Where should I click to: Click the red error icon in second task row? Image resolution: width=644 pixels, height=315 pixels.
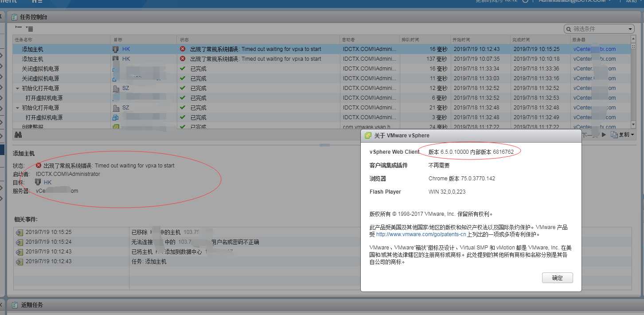tap(183, 59)
